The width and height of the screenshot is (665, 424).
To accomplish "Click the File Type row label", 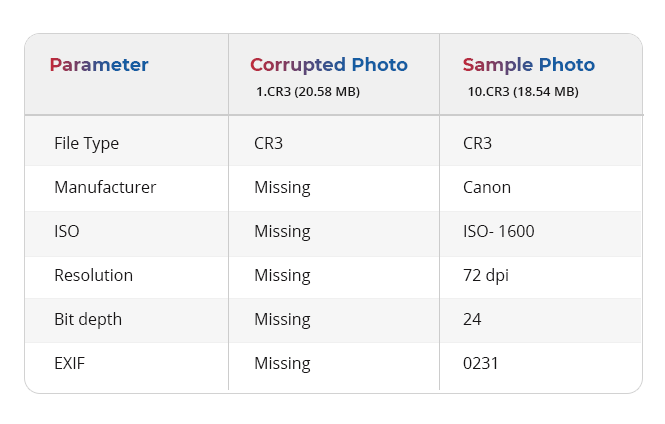I will tap(86, 143).
